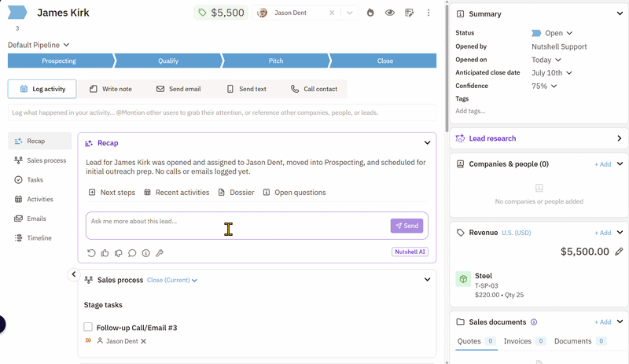Click the thumbs down icon
This screenshot has width=629, height=364.
coord(119,253)
